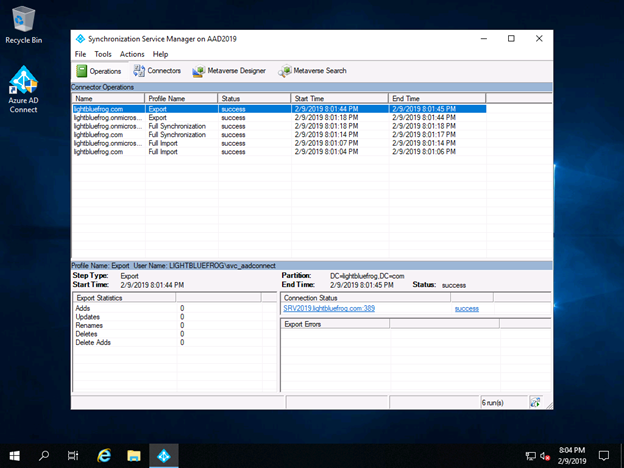624x468 pixels.
Task: Open the Help menu
Action: point(160,54)
